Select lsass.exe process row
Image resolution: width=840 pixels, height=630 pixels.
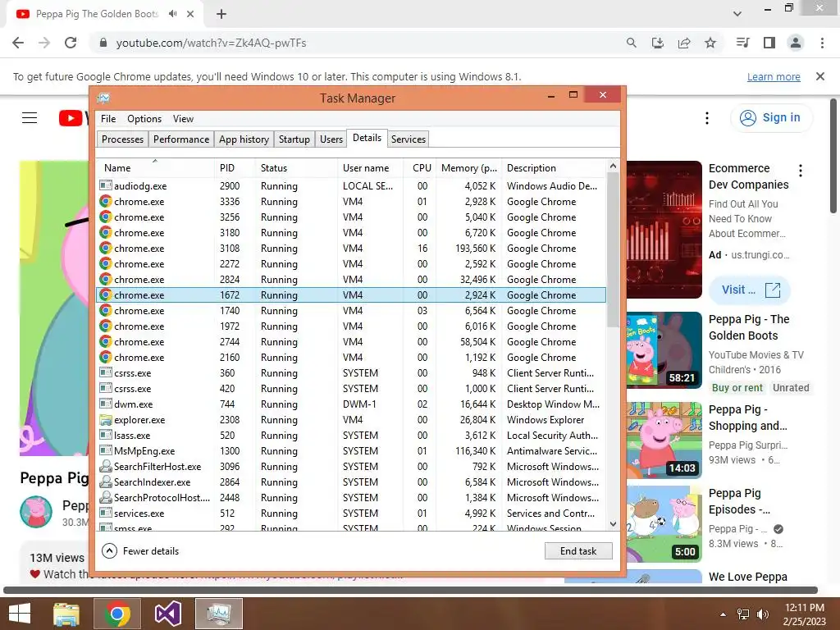pyautogui.click(x=351, y=436)
